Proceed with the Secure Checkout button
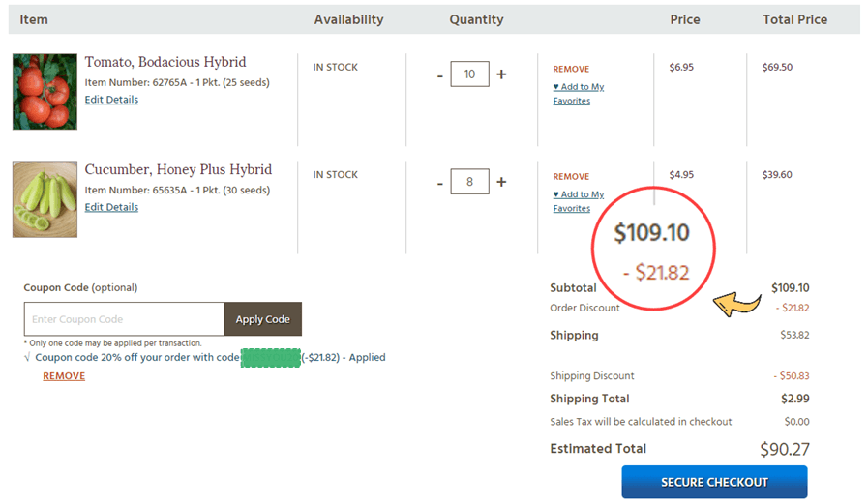 point(714,482)
